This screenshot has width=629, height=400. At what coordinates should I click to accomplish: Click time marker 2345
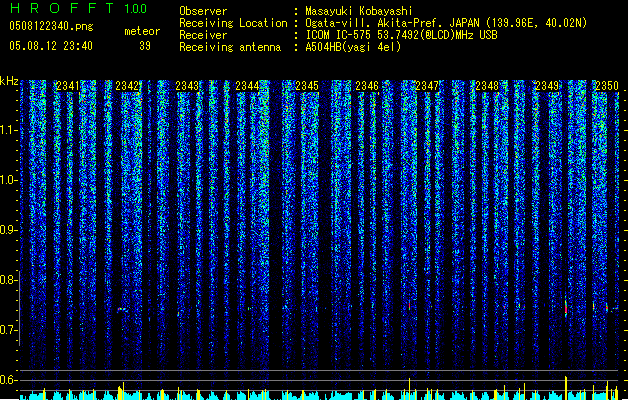(307, 86)
